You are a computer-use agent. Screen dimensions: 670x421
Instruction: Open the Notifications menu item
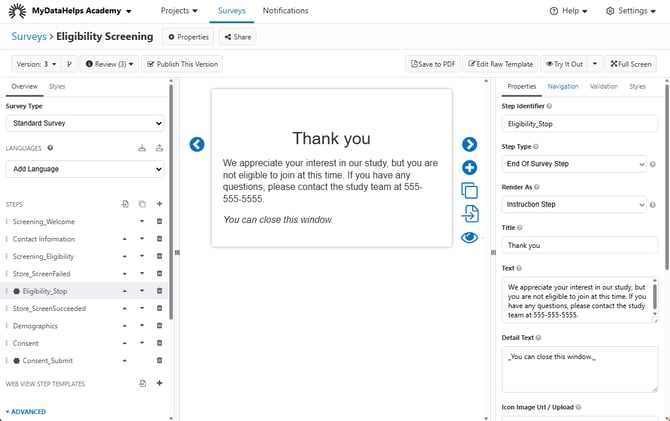point(285,11)
